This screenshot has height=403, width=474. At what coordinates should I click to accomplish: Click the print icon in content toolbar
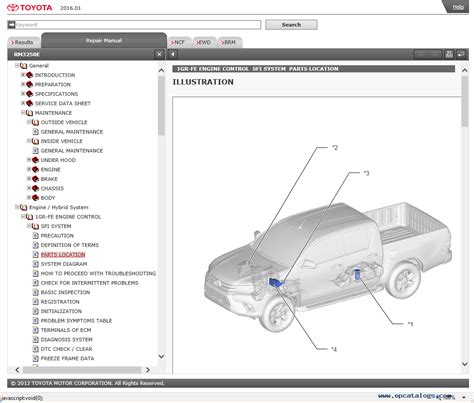tap(449, 54)
